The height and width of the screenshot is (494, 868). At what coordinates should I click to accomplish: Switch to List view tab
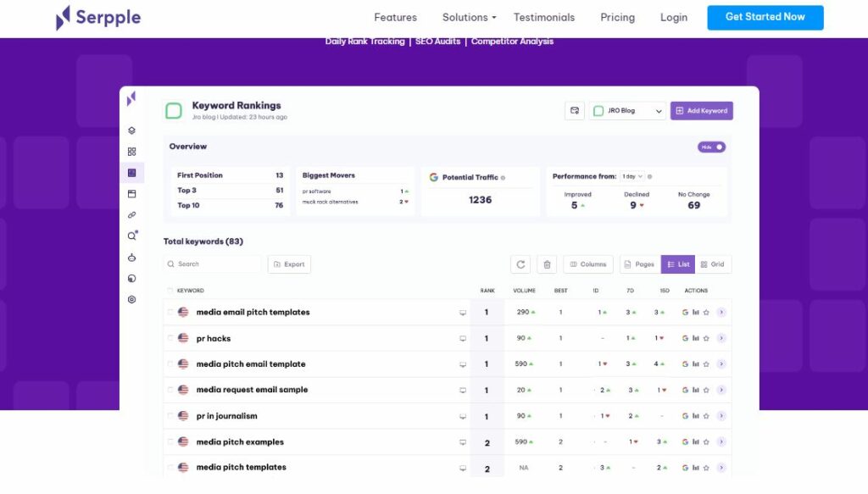678,264
